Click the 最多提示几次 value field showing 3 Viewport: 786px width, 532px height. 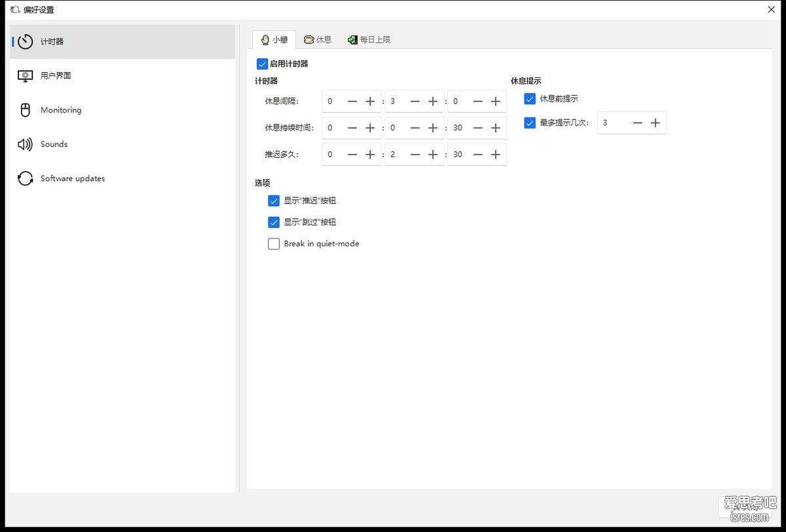coord(614,123)
